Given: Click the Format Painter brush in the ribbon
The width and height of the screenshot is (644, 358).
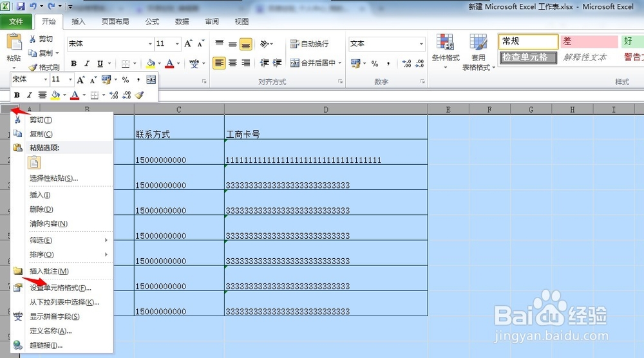Looking at the screenshot, I should point(32,67).
